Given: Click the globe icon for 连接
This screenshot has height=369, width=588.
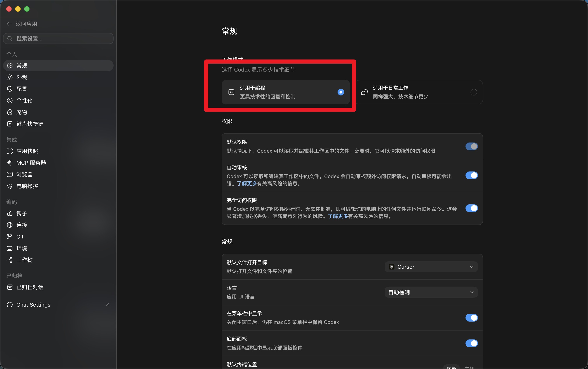Looking at the screenshot, I should (x=10, y=225).
